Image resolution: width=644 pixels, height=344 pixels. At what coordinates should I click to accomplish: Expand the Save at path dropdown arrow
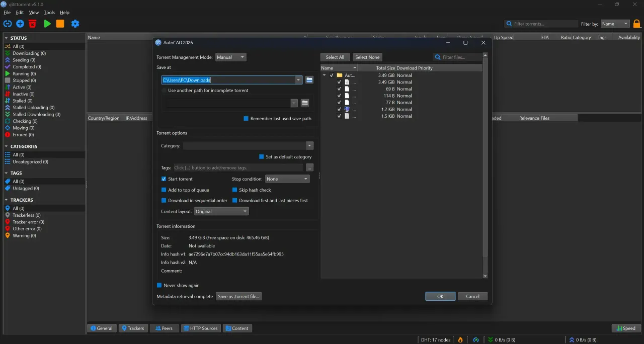(299, 80)
